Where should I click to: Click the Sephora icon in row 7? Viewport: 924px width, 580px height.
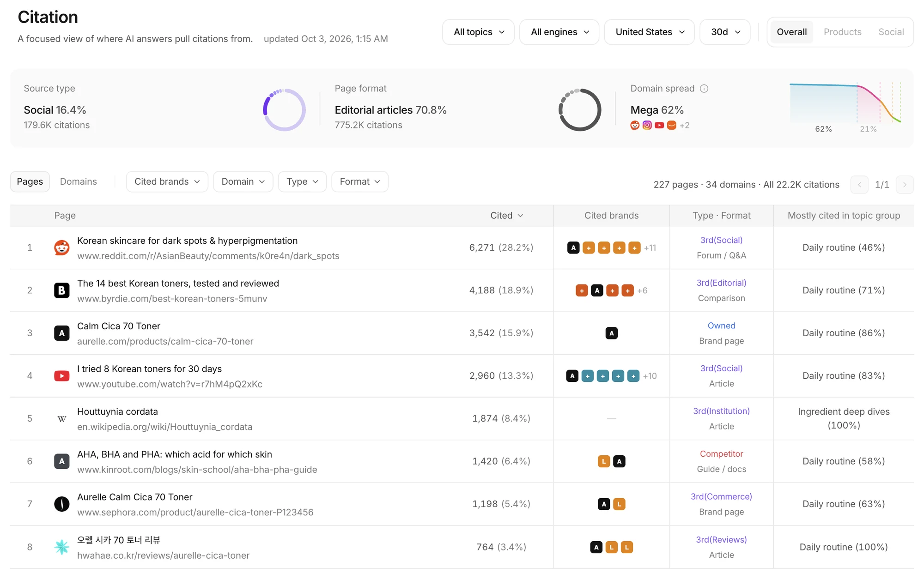[62, 504]
